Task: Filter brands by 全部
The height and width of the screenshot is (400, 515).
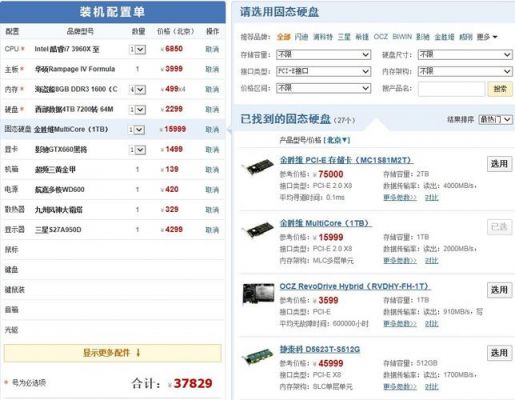Action: click(284, 37)
